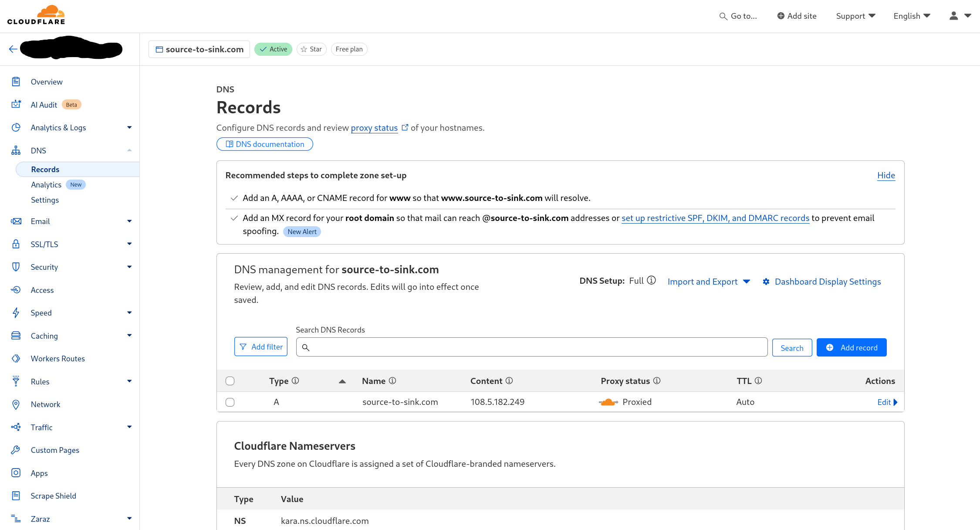
Task: Open the user account dropdown
Action: tap(960, 16)
